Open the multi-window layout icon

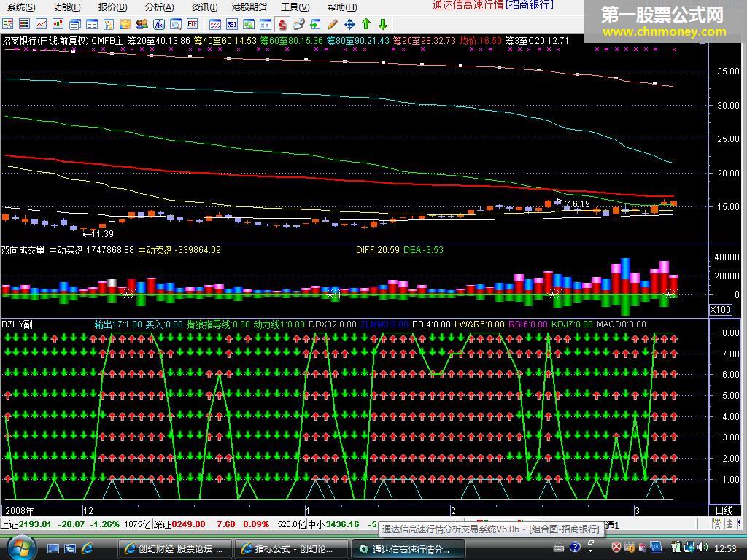75,24
